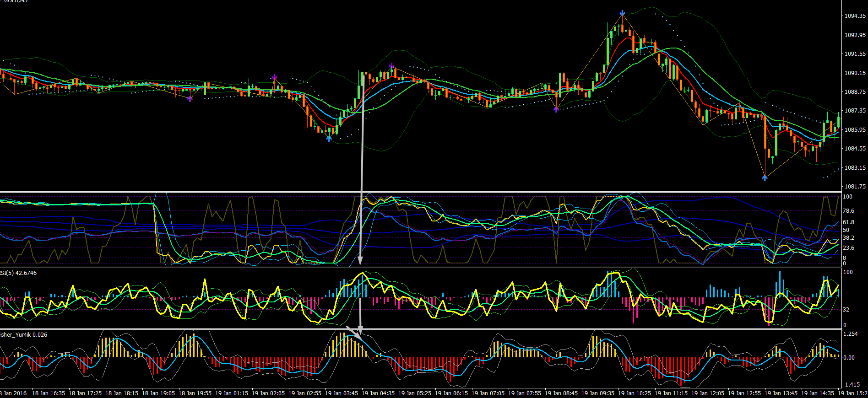Click the purple arrow below the 19 Jan 08:45 candle

[556, 109]
